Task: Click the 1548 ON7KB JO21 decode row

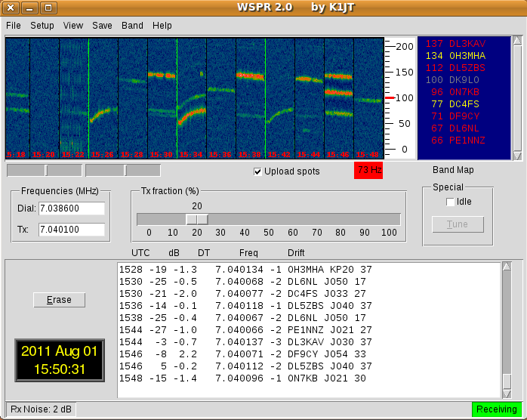Action: (x=242, y=378)
